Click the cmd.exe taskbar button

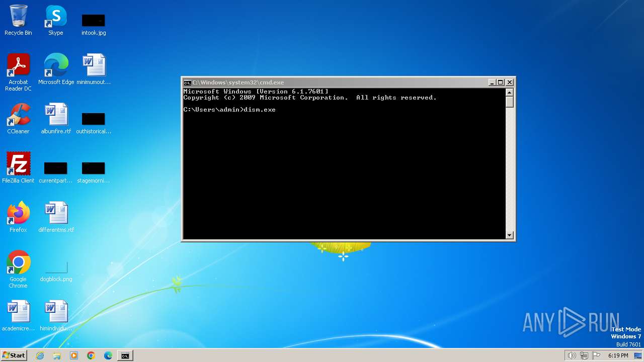click(125, 355)
